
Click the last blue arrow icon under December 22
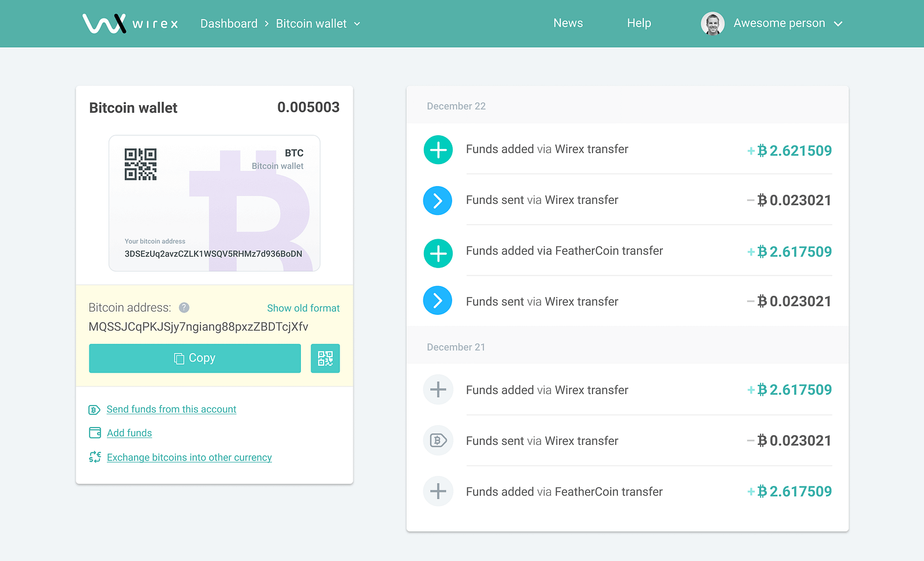[x=438, y=300]
